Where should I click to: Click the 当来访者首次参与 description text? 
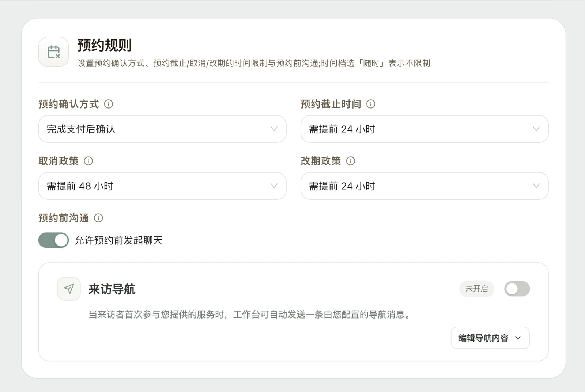tap(251, 315)
